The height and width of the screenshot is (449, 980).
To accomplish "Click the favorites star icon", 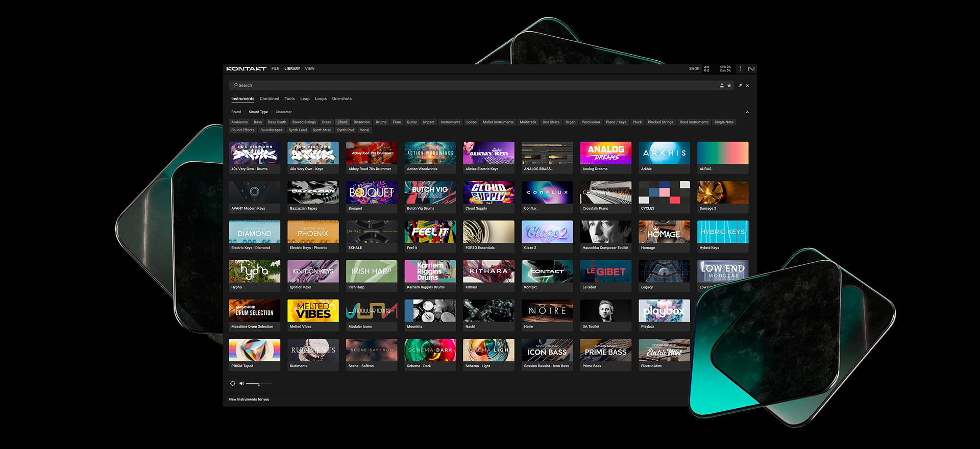I will [729, 86].
